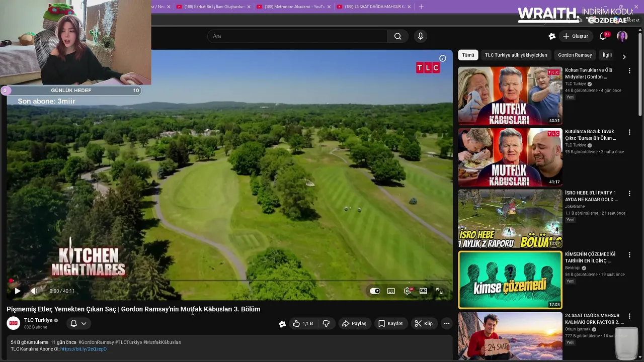The width and height of the screenshot is (644, 362).
Task: Open the TLC Turkiye channel name link
Action: point(38,320)
